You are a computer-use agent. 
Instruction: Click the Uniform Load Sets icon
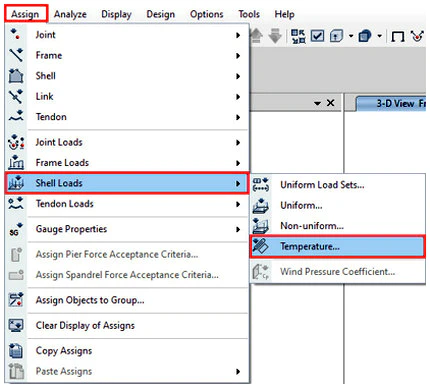click(x=260, y=184)
